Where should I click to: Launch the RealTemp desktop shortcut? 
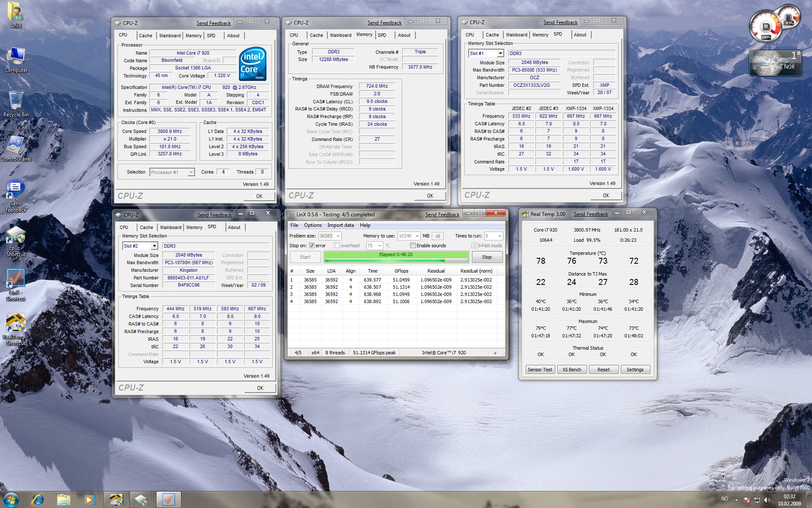(16, 329)
